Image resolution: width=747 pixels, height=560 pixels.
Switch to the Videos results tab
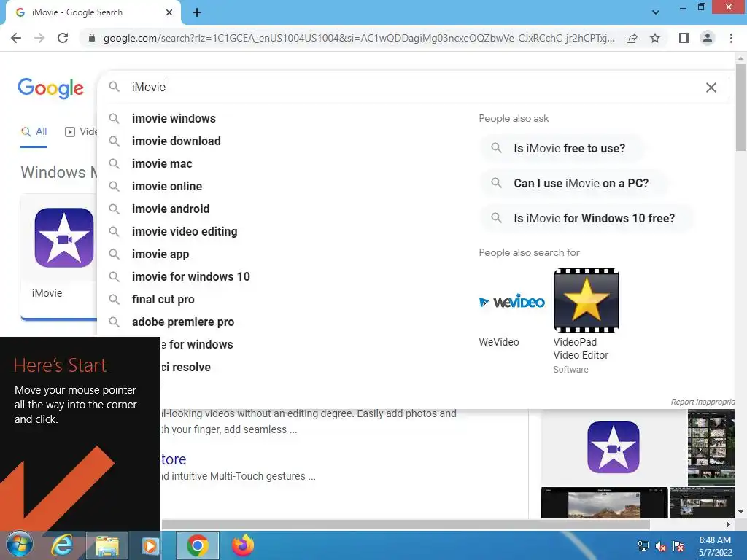[81, 132]
